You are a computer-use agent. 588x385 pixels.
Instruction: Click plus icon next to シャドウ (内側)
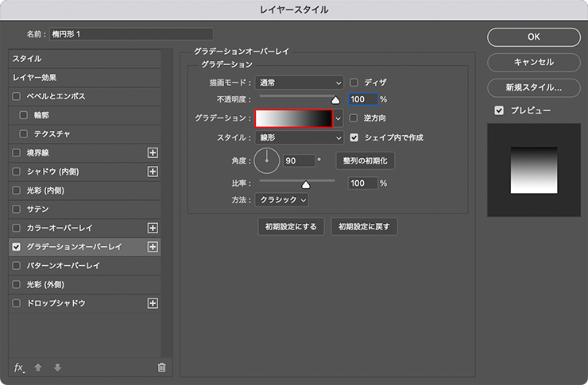point(153,171)
